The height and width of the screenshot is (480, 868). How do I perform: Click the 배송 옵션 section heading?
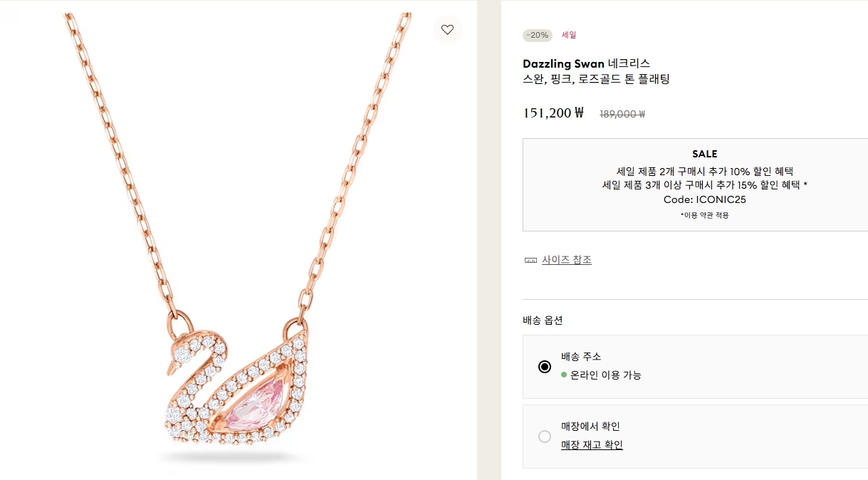click(543, 320)
